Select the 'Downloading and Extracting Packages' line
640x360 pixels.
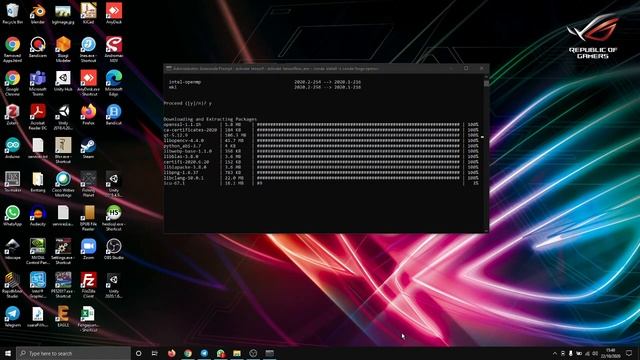[x=210, y=119]
